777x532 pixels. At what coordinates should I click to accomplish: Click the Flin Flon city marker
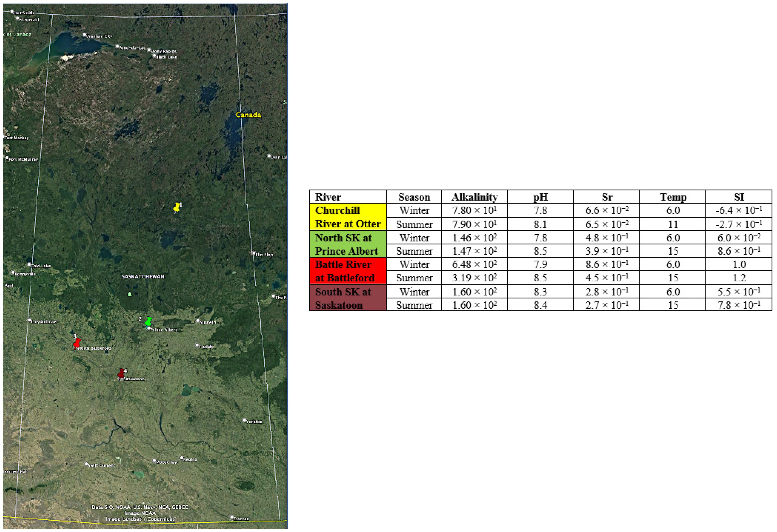(x=254, y=253)
